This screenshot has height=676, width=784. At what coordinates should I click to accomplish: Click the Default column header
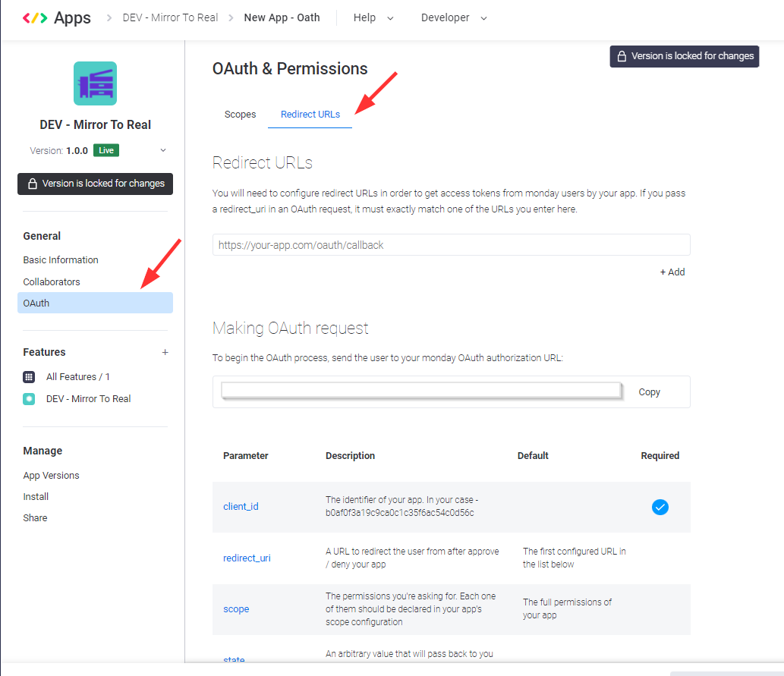533,456
